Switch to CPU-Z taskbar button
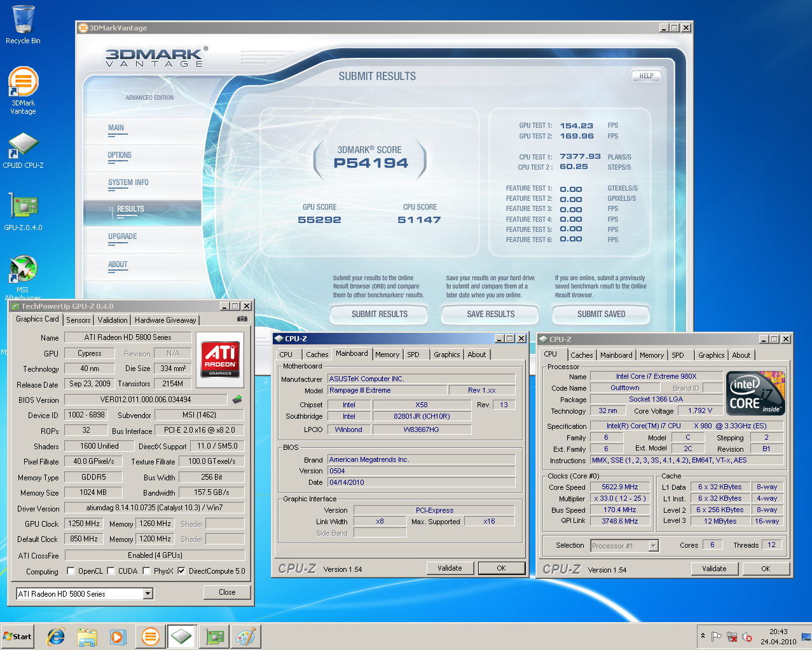This screenshot has width=812, height=650. click(181, 637)
